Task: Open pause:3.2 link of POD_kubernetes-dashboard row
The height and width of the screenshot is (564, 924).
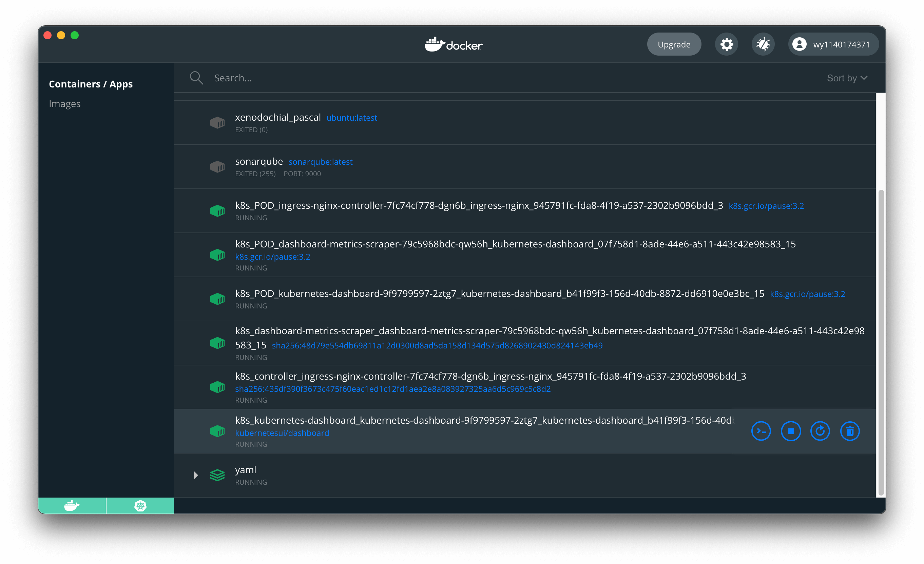Action: click(x=807, y=294)
